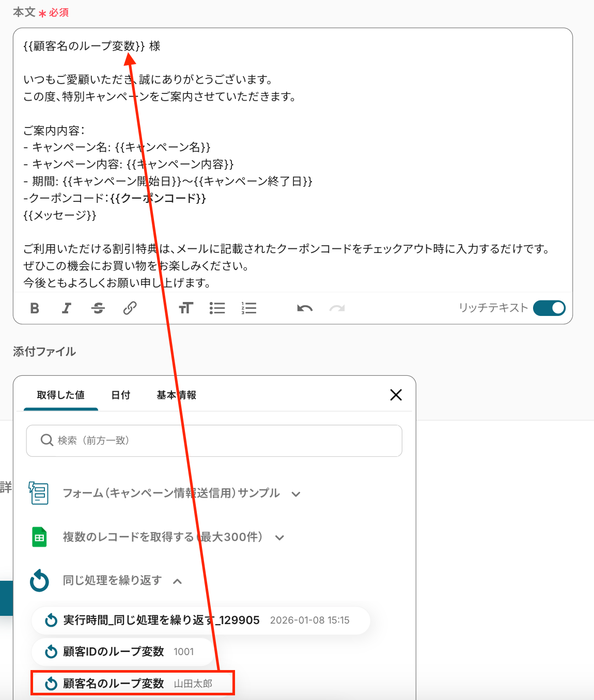Click the 2026-01-08 15:15 timestamp value
The width and height of the screenshot is (594, 700).
tap(310, 620)
